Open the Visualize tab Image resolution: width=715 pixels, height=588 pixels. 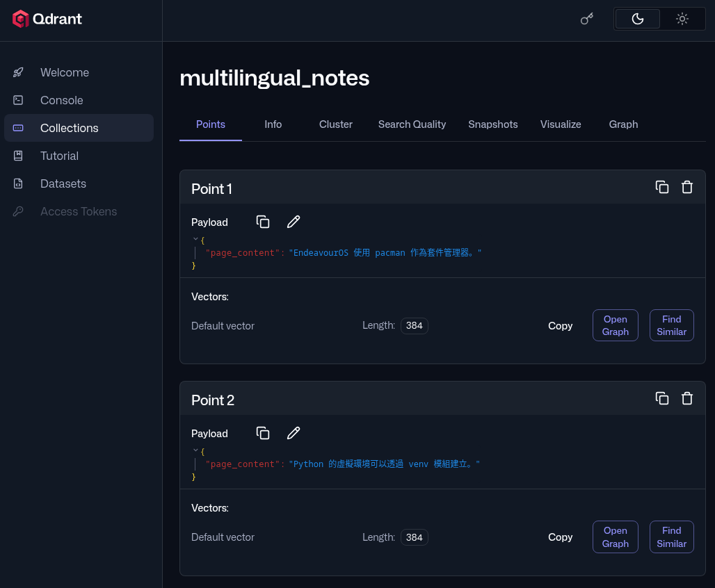(561, 124)
